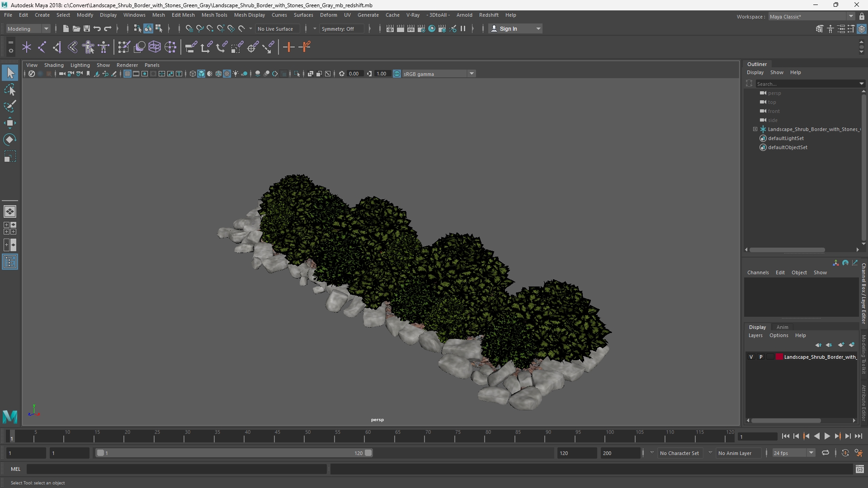
Task: Toggle the P playback box of layer
Action: click(761, 357)
